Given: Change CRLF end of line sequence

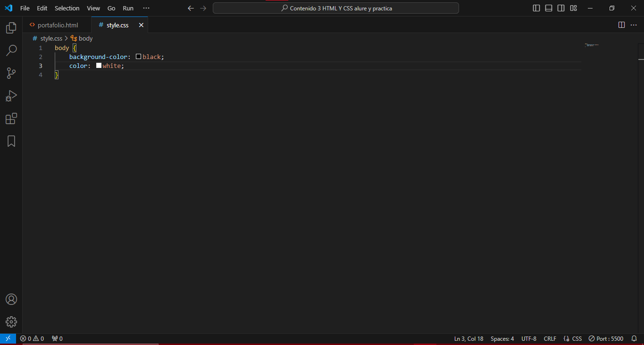Looking at the screenshot, I should 550,338.
